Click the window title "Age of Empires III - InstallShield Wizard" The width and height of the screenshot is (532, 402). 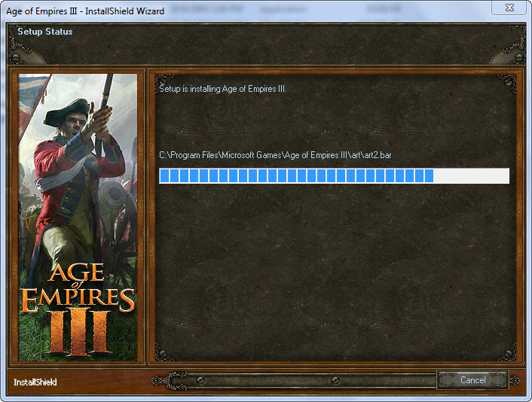pos(85,11)
